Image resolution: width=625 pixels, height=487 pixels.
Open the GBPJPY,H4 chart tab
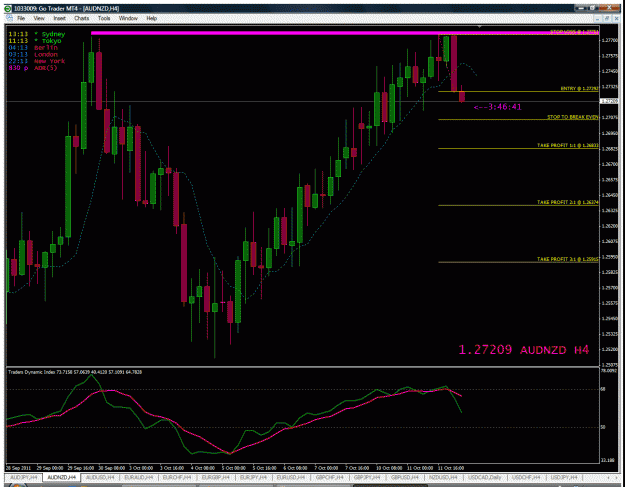point(368,477)
